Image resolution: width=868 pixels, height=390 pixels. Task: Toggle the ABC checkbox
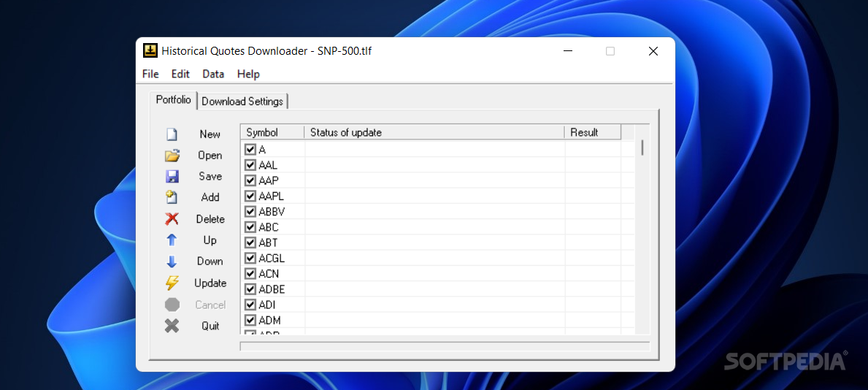pos(250,227)
